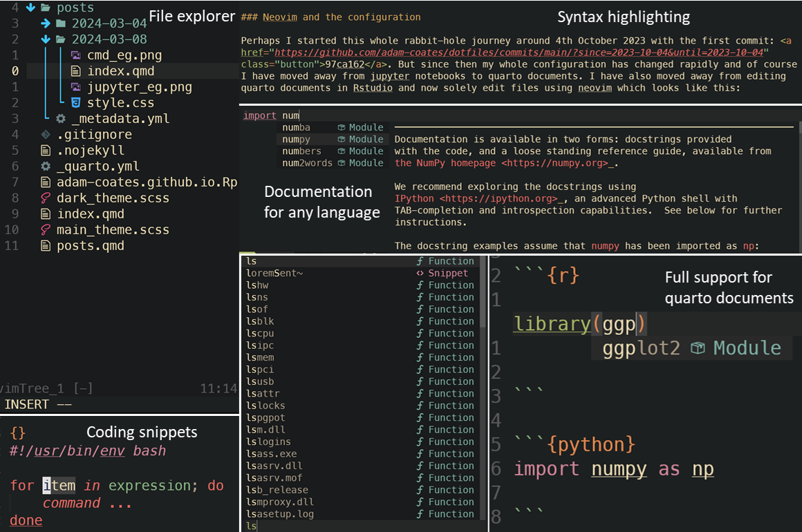
Task: Click the 2024-03-04 folder icon
Action: pyautogui.click(x=61, y=23)
